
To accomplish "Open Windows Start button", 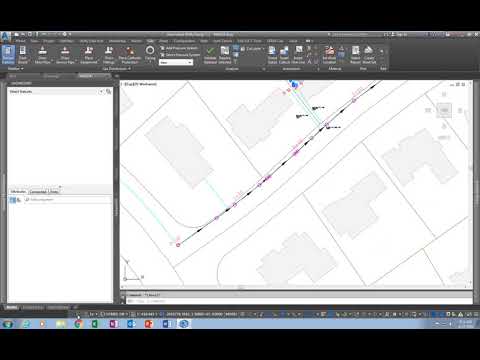I will pos(8,324).
